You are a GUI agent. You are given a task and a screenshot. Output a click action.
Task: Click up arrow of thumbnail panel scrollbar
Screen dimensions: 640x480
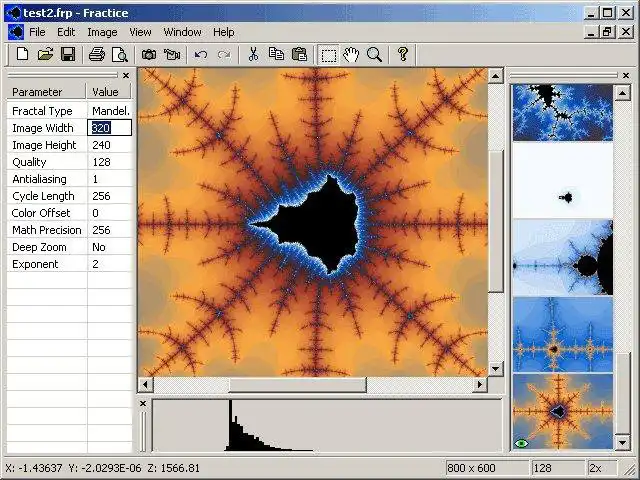pyautogui.click(x=622, y=93)
